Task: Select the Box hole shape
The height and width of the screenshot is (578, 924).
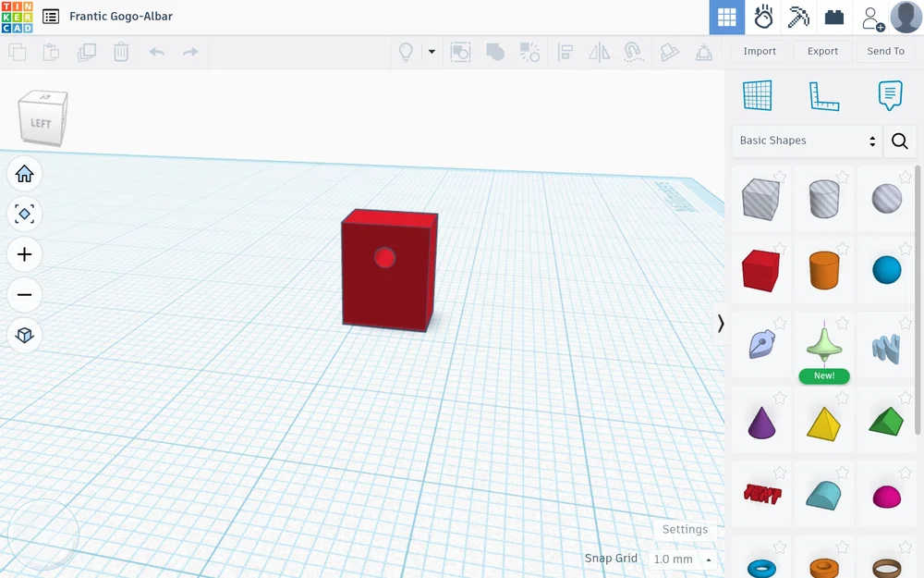Action: [x=760, y=200]
